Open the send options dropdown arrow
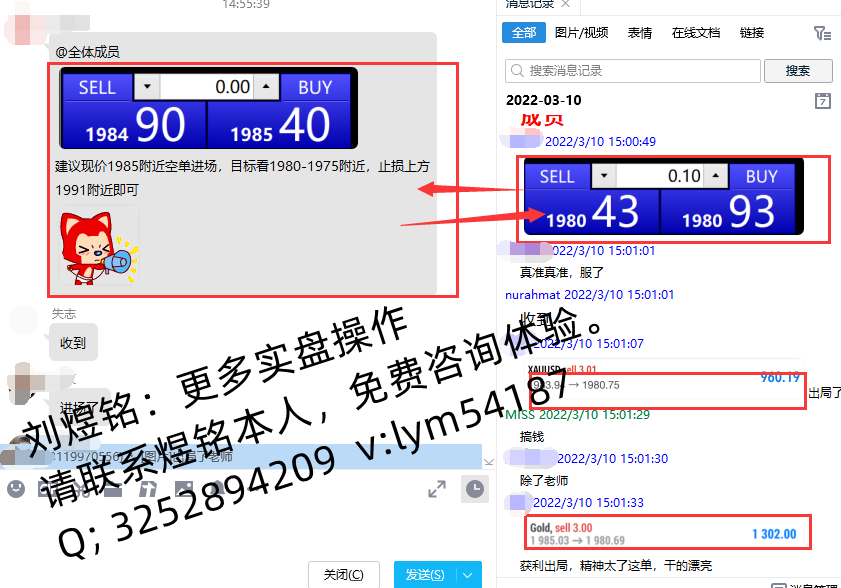The height and width of the screenshot is (588, 841). click(x=468, y=574)
